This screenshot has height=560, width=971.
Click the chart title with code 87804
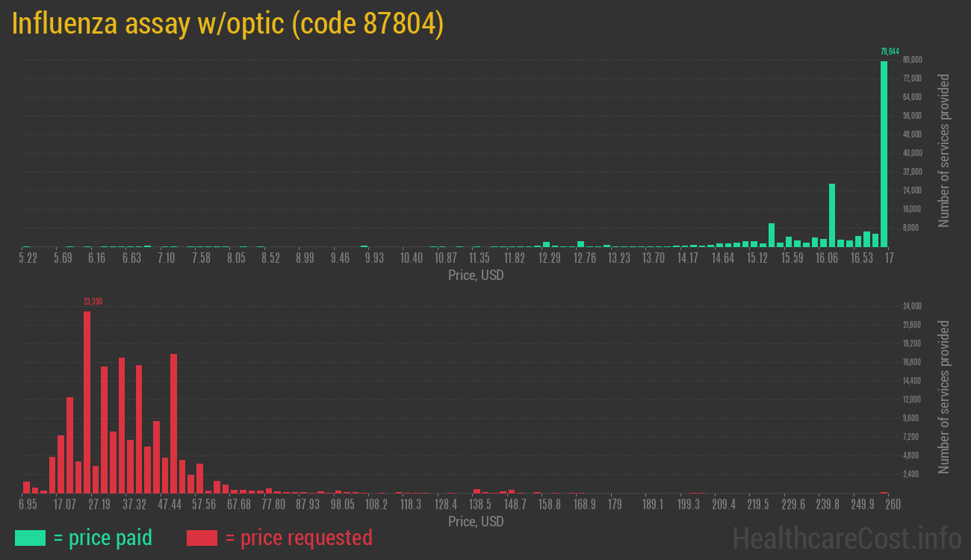tap(228, 24)
